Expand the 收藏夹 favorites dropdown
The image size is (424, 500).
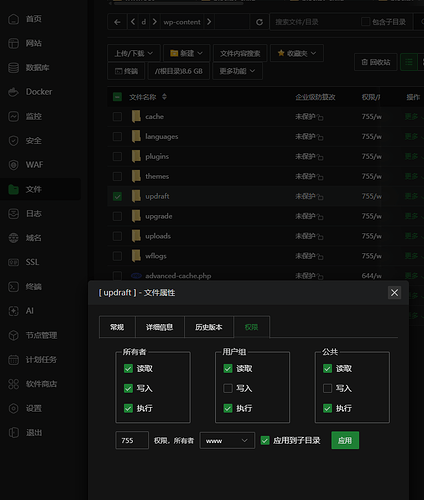(297, 53)
